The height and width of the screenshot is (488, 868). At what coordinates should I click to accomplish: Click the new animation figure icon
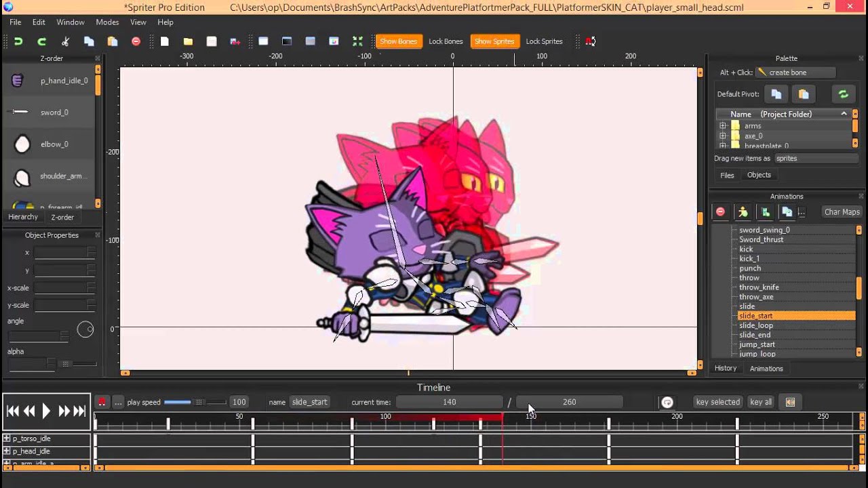pos(743,212)
